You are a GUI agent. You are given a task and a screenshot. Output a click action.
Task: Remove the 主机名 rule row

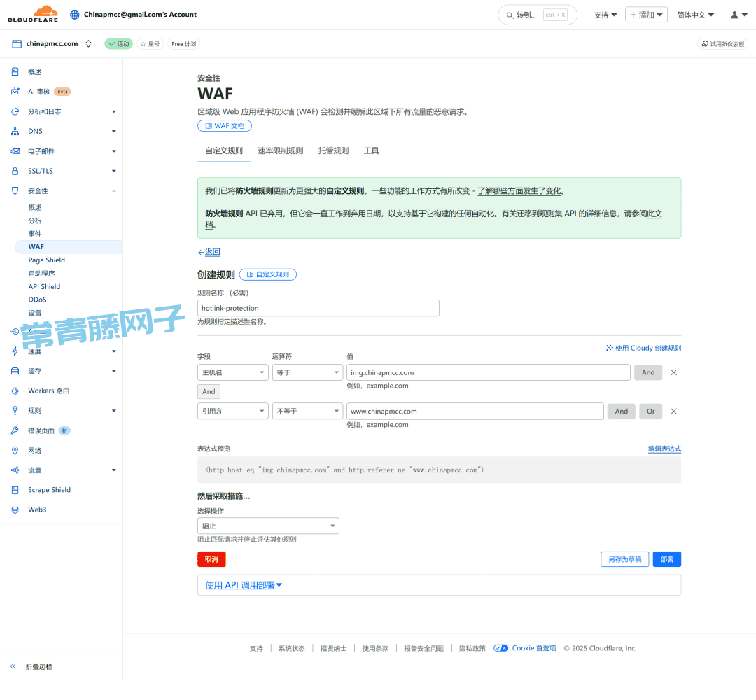(x=674, y=372)
